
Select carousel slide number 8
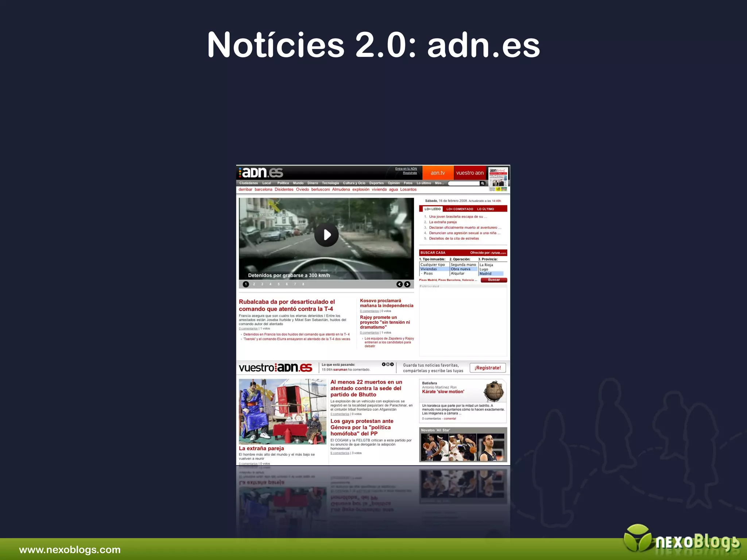[x=303, y=284]
